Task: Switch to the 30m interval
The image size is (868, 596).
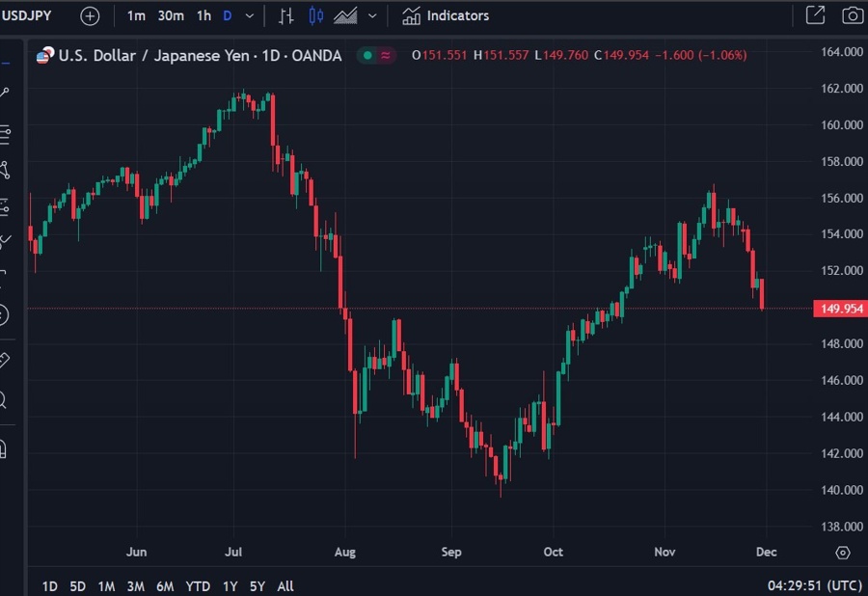Action: (171, 15)
